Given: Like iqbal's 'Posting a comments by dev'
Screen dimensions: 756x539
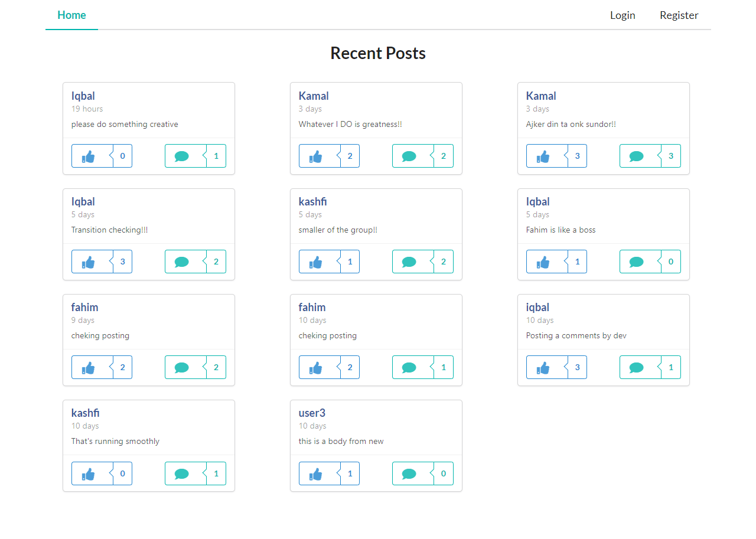Looking at the screenshot, I should [544, 367].
